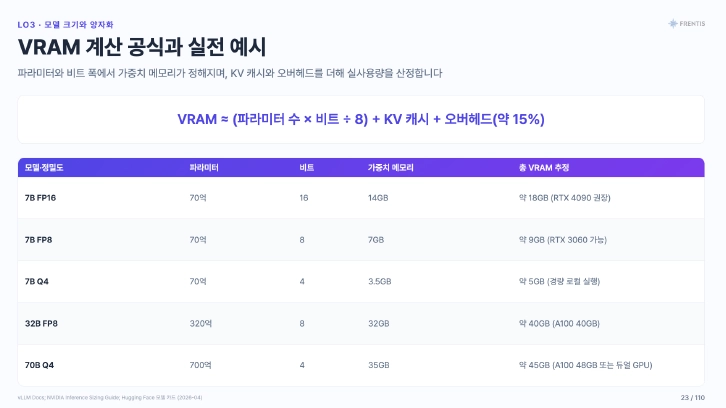Viewport: 726px width, 408px height.
Task: Select the VRAM formula box
Action: [361, 119]
